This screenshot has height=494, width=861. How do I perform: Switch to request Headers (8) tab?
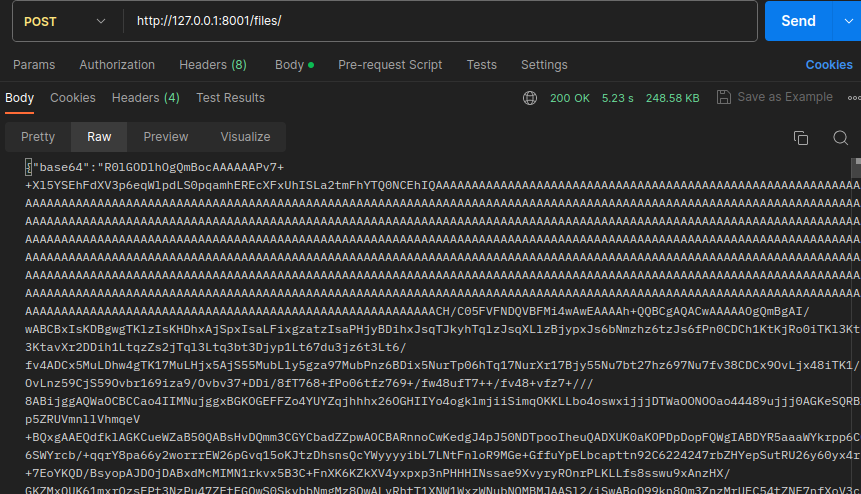click(x=213, y=65)
